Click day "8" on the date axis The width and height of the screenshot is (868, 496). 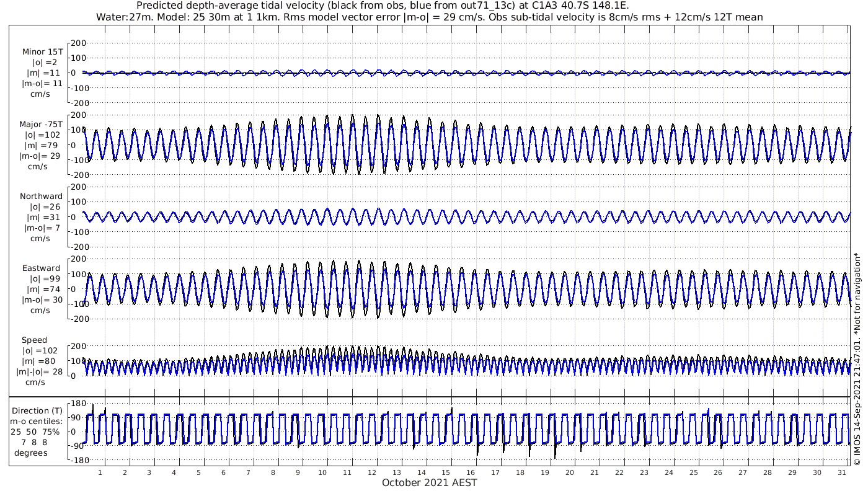[x=273, y=472]
